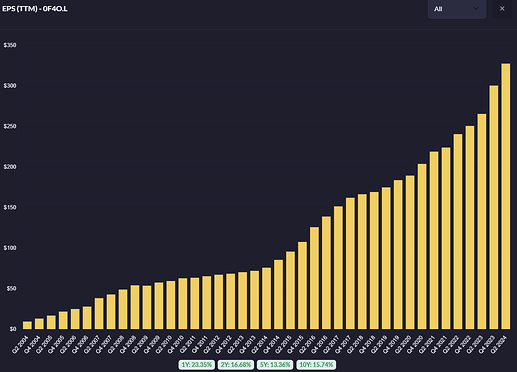
Task: Click the Q4 2014 bar in chart
Action: point(278,294)
